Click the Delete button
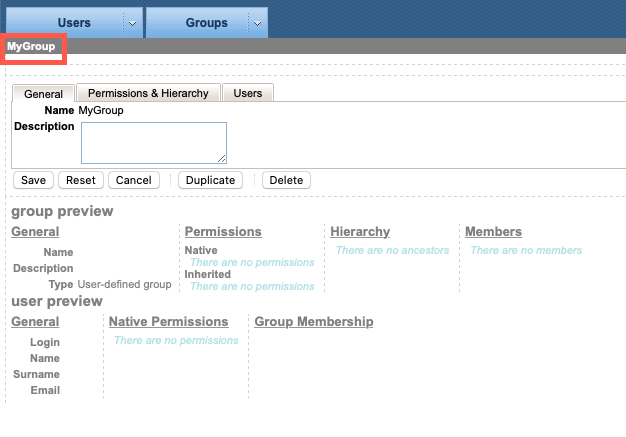 [x=286, y=180]
